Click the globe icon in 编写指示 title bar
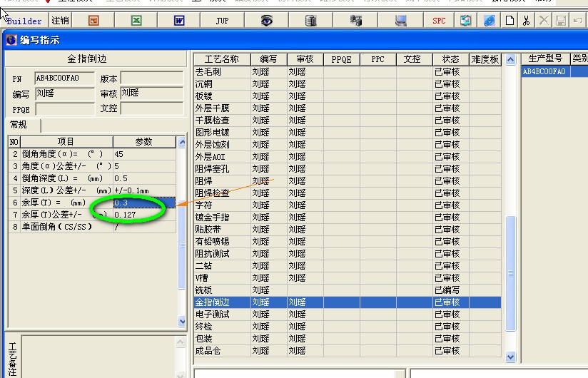This screenshot has height=378, width=588. click(11, 40)
